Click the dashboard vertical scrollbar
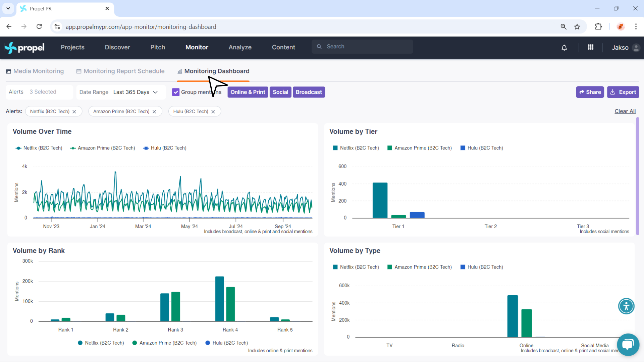Viewport: 644px width, 362px height. [638, 176]
